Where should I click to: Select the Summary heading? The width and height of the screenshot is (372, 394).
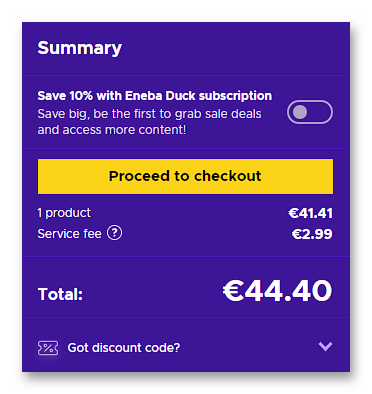coord(80,48)
